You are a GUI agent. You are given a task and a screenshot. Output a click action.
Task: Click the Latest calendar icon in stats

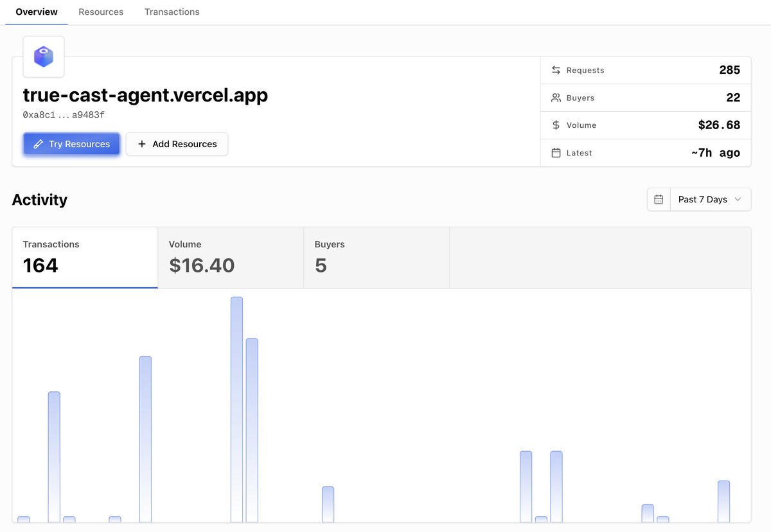(556, 153)
